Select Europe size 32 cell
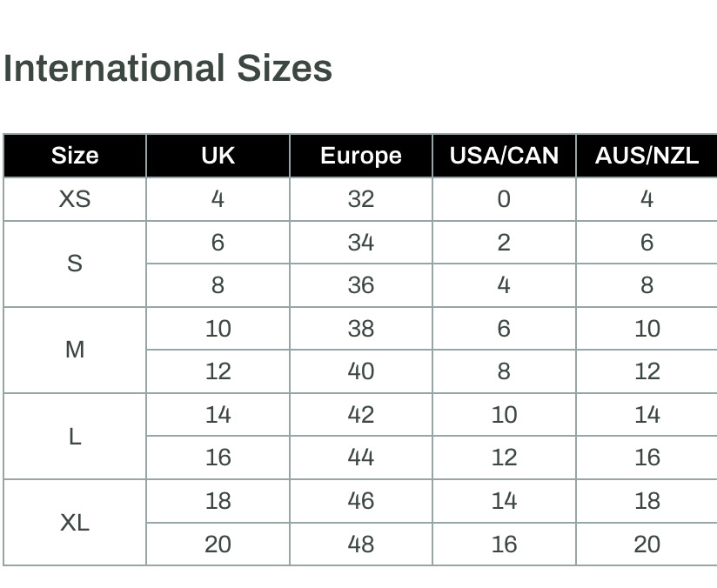 pos(361,199)
